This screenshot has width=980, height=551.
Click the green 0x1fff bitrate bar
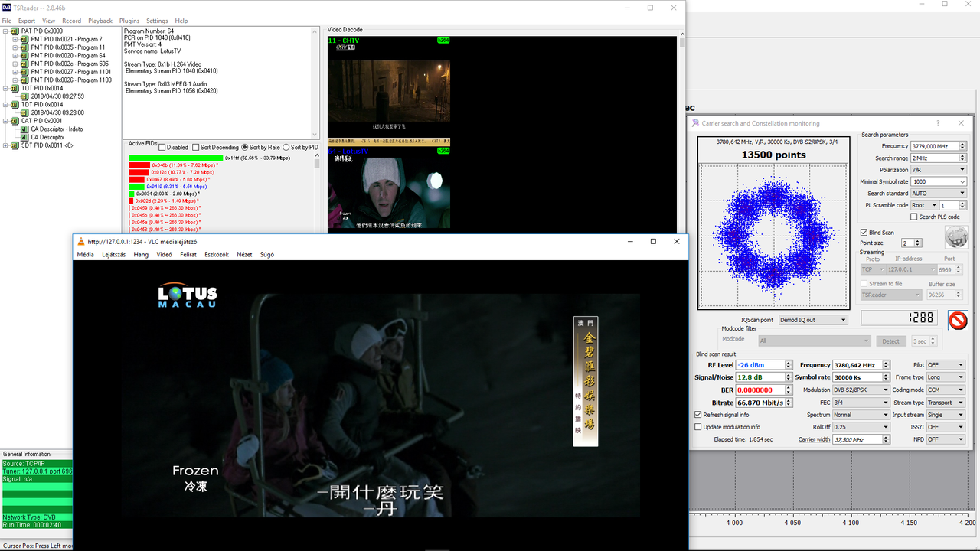(x=176, y=158)
